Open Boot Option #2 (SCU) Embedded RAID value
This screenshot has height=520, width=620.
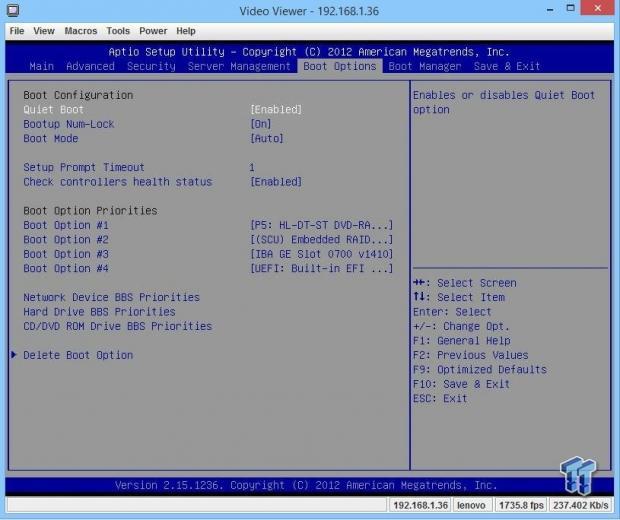tap(321, 240)
